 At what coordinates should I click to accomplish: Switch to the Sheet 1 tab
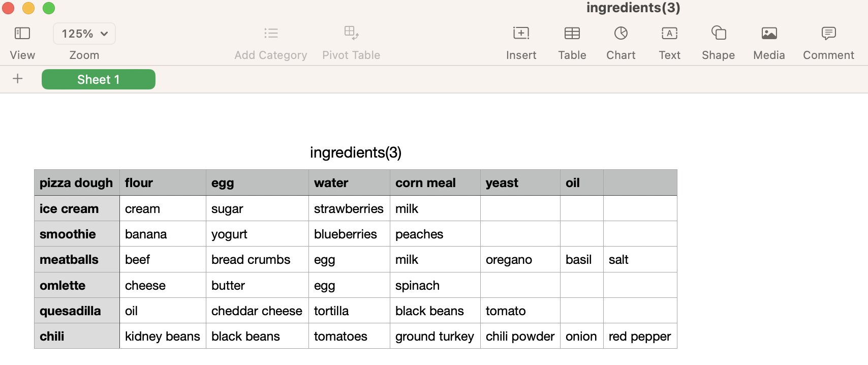tap(99, 79)
